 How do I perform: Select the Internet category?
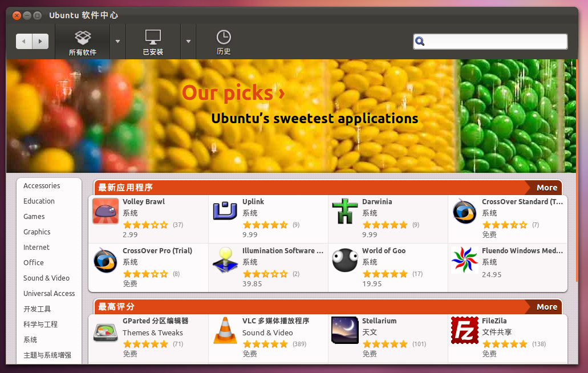[x=37, y=248]
